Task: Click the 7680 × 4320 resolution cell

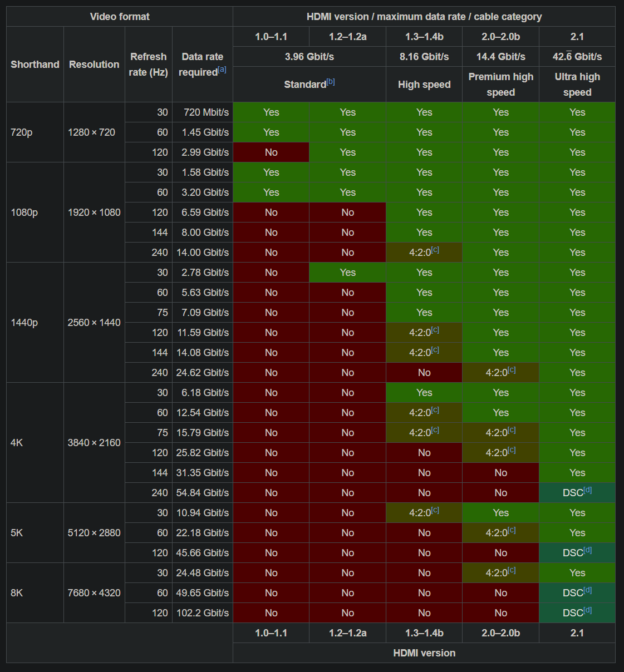Action: click(94, 593)
